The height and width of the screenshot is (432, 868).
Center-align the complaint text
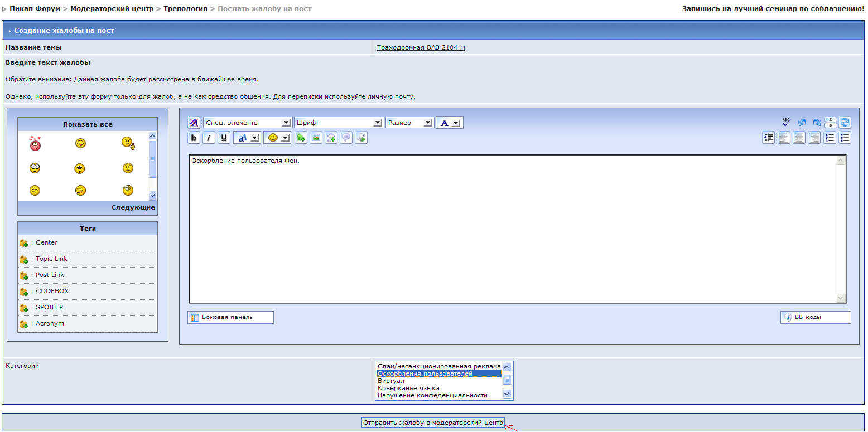pyautogui.click(x=799, y=138)
